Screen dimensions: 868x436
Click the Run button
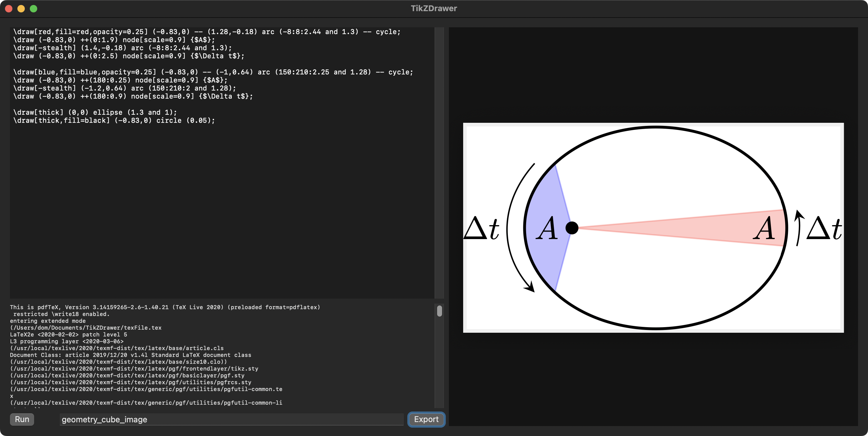click(x=22, y=419)
